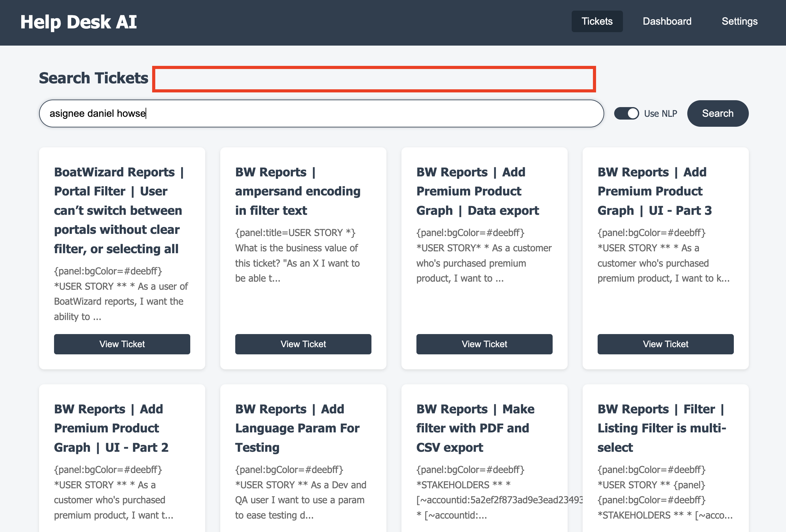
Task: View Ticket for BoatWizard Portal Filter
Action: (x=122, y=344)
